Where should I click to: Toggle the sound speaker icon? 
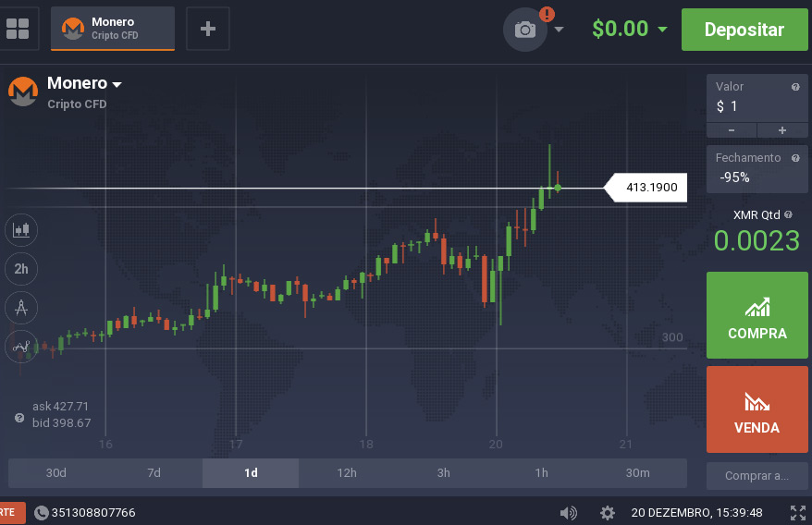point(568,513)
